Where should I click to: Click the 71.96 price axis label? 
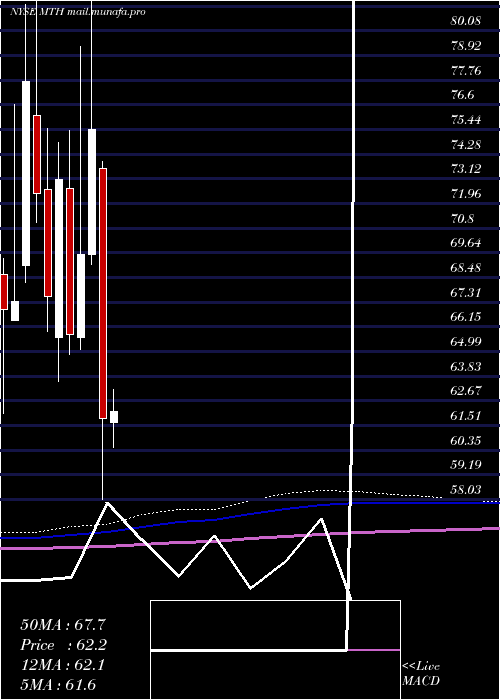[x=466, y=194]
